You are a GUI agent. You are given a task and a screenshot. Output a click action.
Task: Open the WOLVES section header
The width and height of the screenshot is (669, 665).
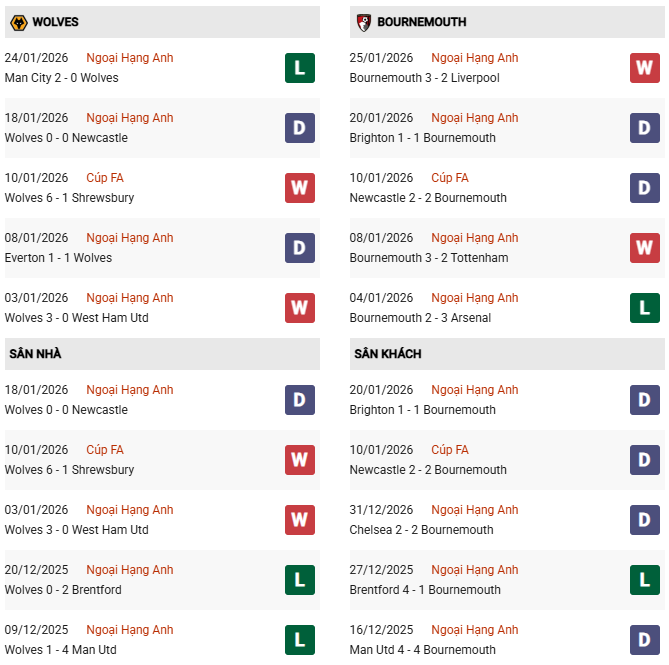click(55, 22)
